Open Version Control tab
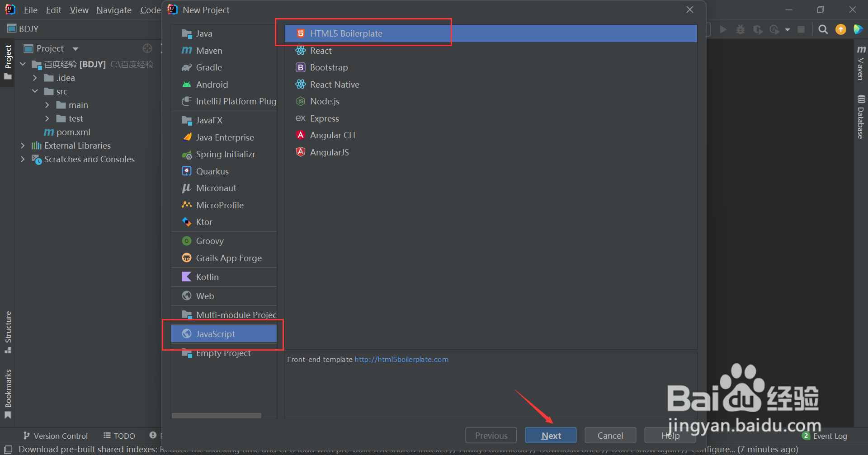This screenshot has width=868, height=455. point(55,436)
